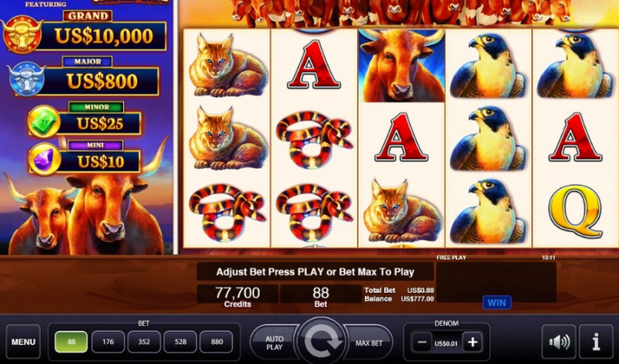
Task: Open the MENU button
Action: (23, 342)
